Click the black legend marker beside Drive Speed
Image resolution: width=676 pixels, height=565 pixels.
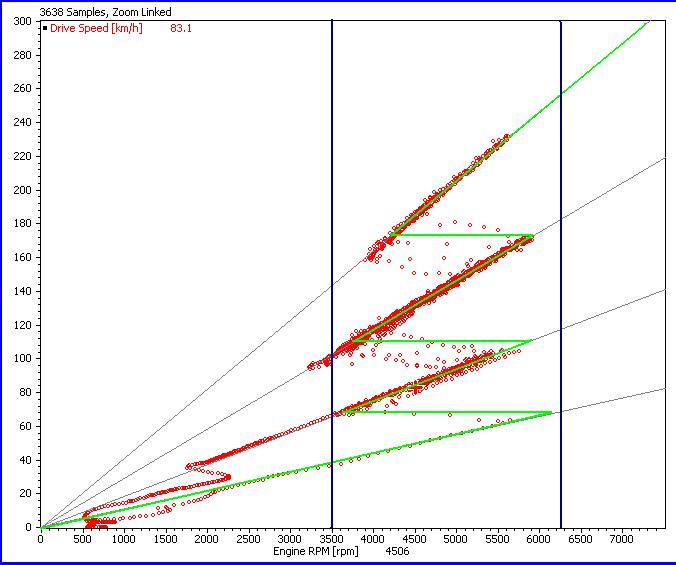click(x=45, y=28)
